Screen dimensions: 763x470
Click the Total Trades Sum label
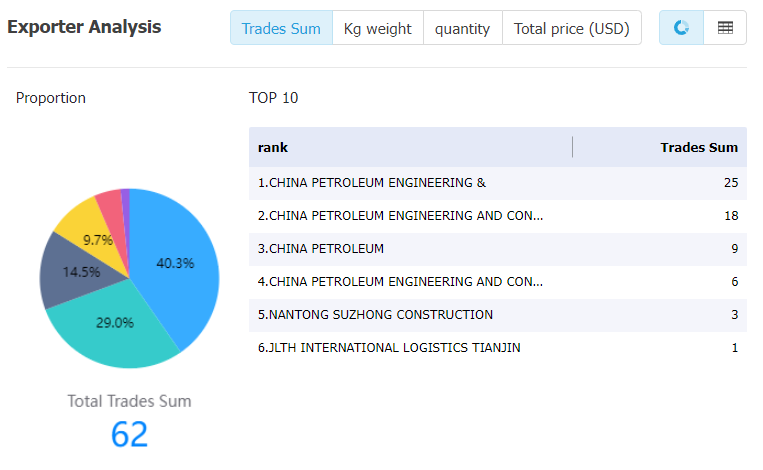pos(129,401)
